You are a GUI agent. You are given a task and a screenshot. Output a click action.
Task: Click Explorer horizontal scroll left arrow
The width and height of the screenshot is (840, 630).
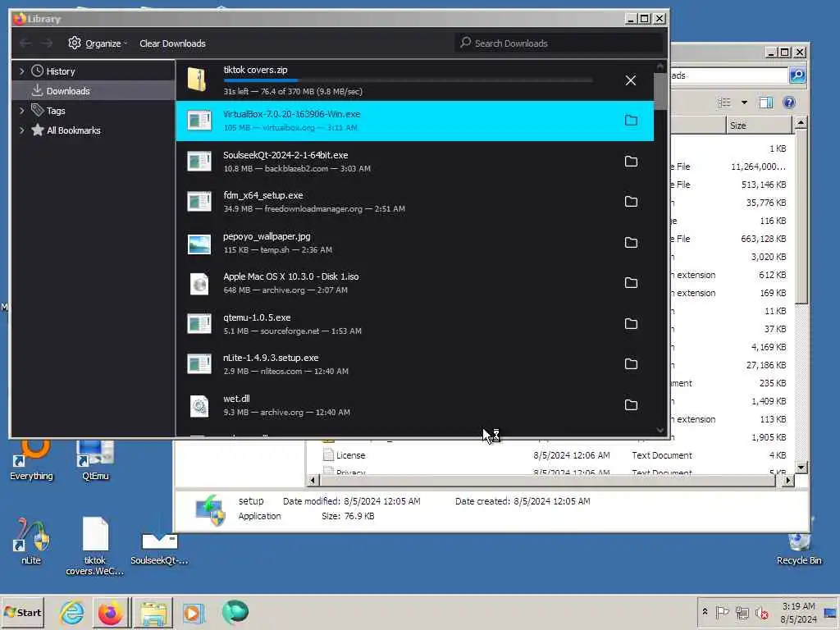pyautogui.click(x=313, y=481)
